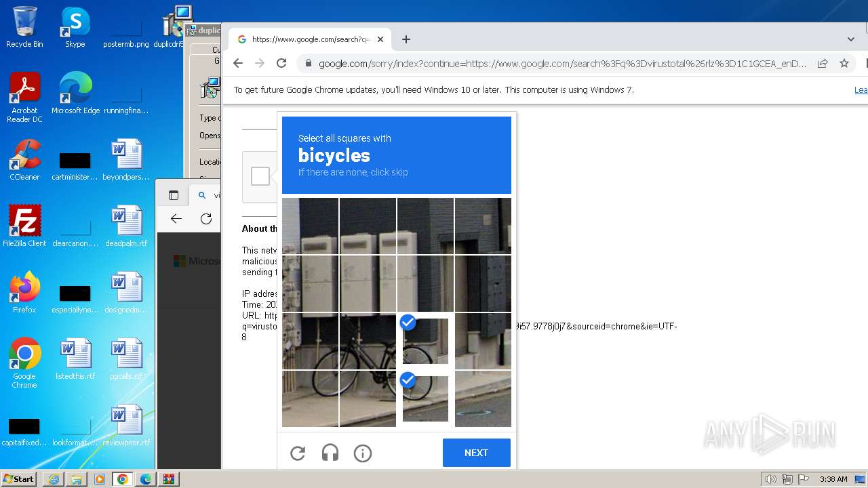Switch to Edge via taskbar button
This screenshot has height=488, width=868.
[146, 479]
